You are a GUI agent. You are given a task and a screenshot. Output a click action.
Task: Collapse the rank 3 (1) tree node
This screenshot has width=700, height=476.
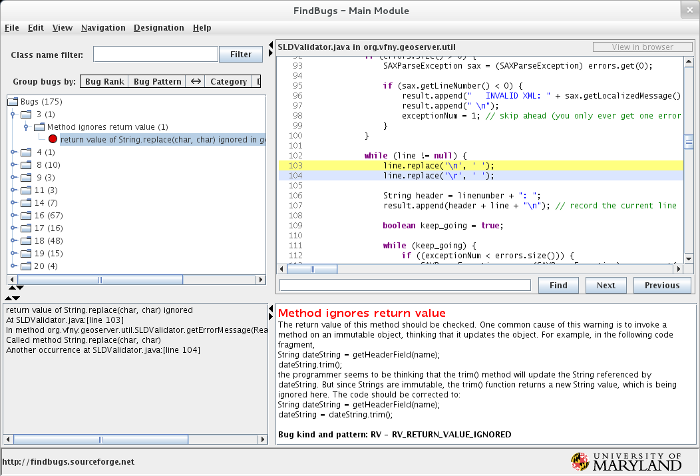point(13,114)
